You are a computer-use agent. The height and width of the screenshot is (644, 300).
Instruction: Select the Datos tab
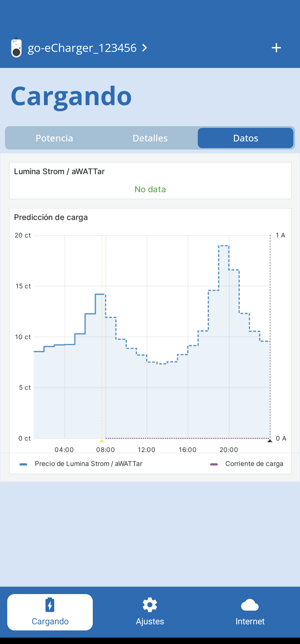[246, 138]
